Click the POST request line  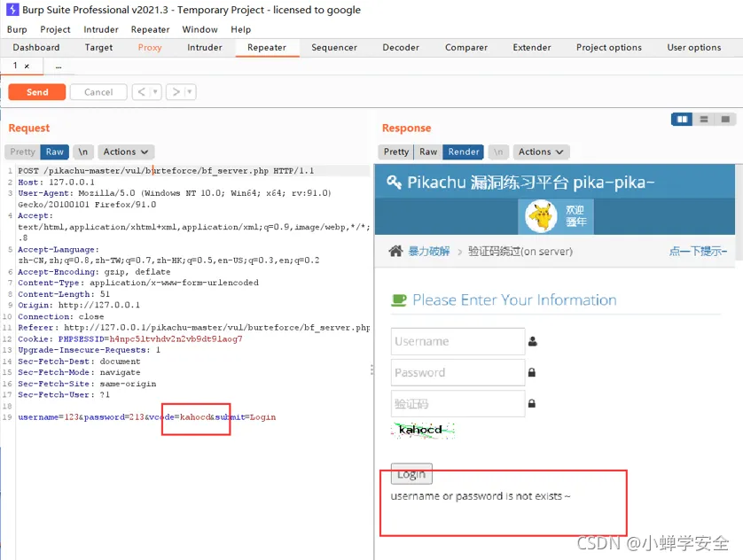pyautogui.click(x=166, y=171)
